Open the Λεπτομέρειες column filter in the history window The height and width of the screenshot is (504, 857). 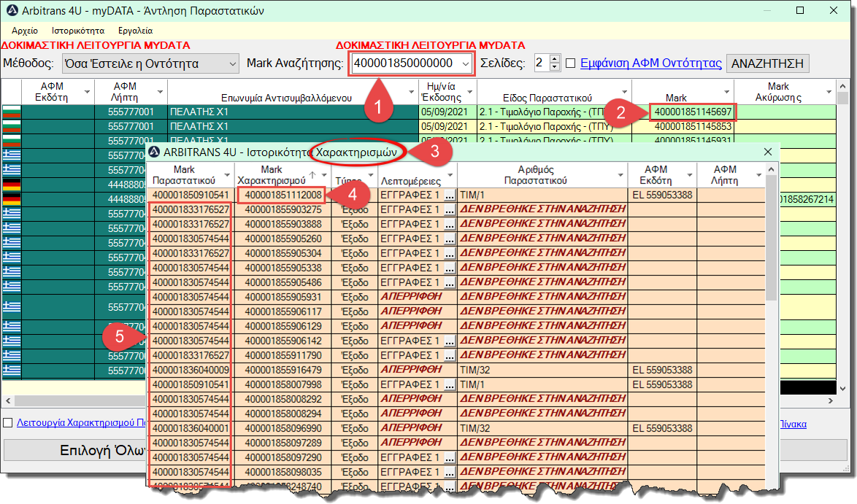451,175
